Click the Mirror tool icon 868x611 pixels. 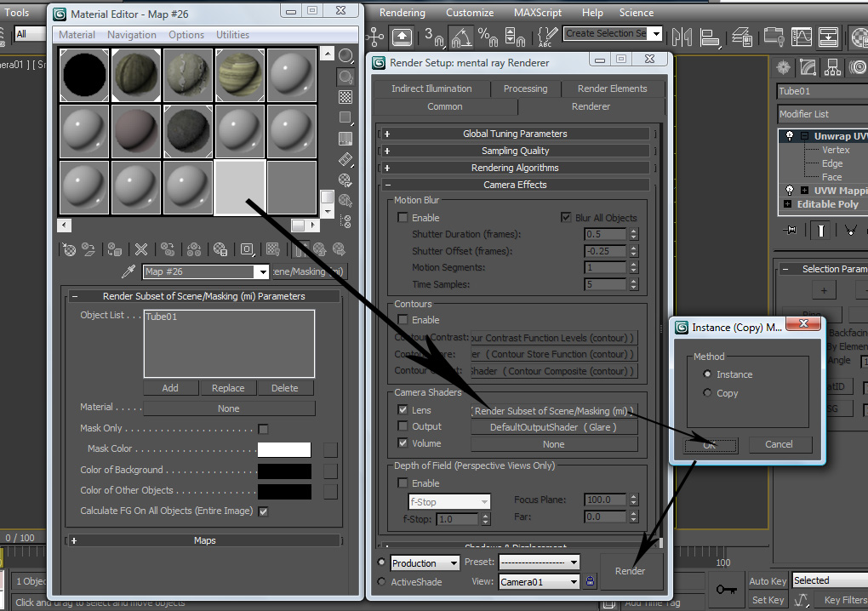pos(682,37)
